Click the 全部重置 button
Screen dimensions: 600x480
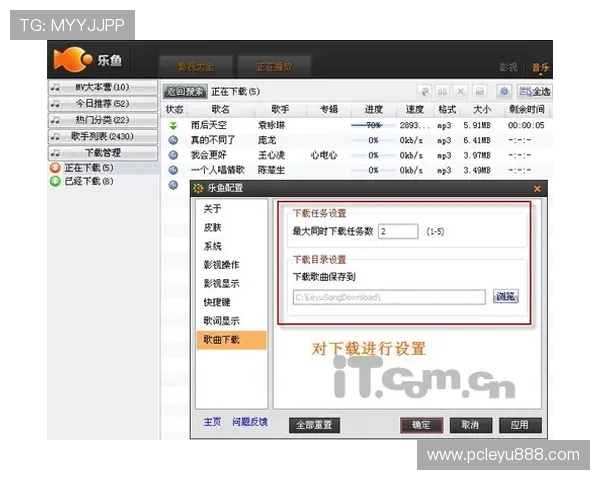point(314,425)
